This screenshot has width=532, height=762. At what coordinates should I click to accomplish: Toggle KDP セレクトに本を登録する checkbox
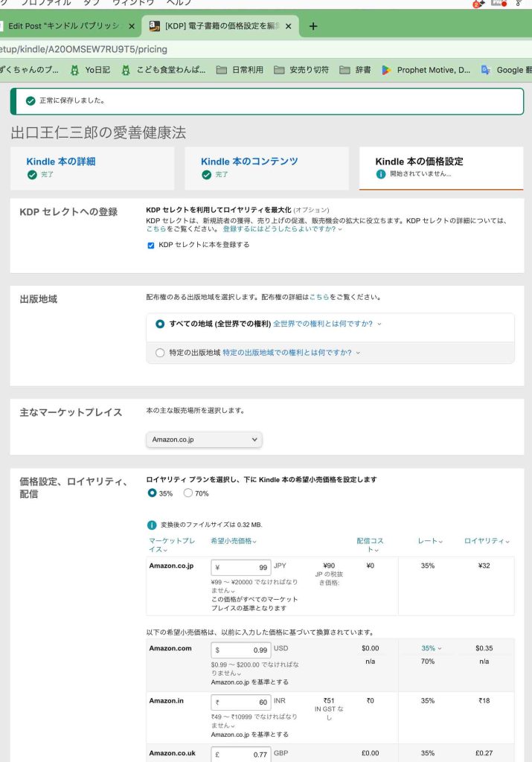(150, 246)
